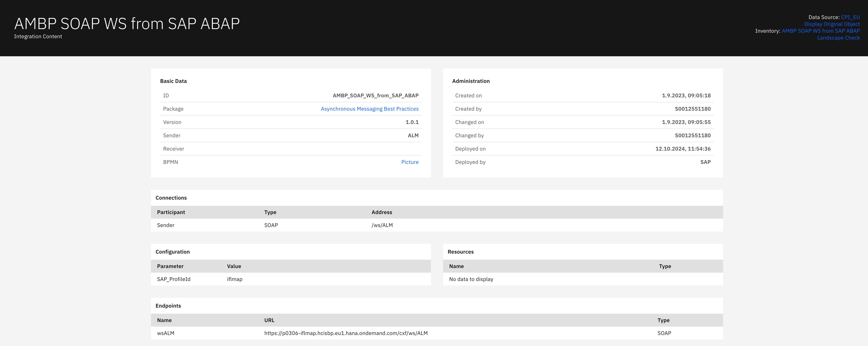Image resolution: width=868 pixels, height=346 pixels.
Task: Click the Connections Type column header
Action: [270, 212]
